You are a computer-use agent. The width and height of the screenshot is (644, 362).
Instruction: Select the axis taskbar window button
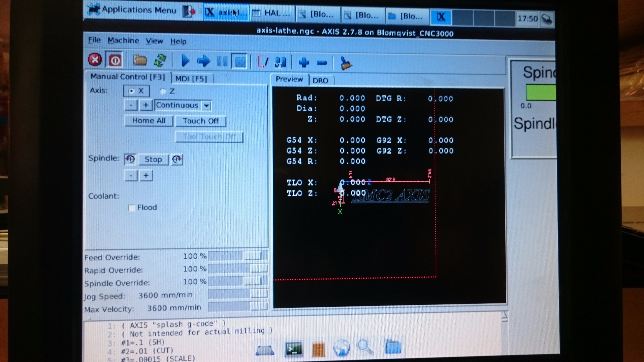pyautogui.click(x=226, y=12)
